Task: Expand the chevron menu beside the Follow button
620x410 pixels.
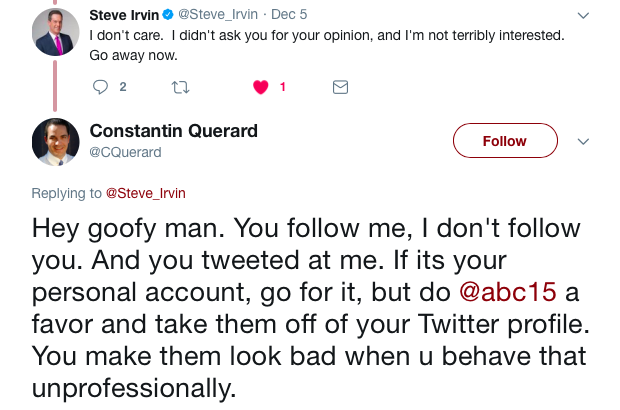Action: tap(584, 141)
